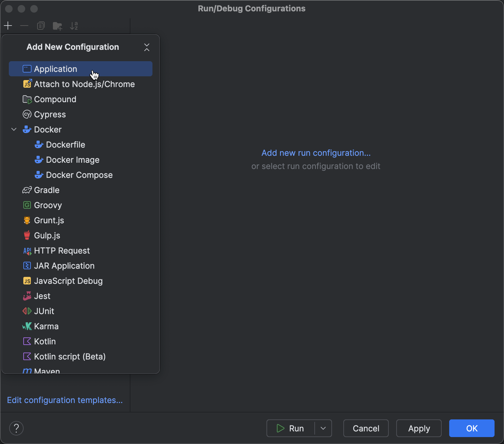Image resolution: width=504 pixels, height=444 pixels.
Task: Click the remove configuration minus icon
Action: [x=24, y=26]
